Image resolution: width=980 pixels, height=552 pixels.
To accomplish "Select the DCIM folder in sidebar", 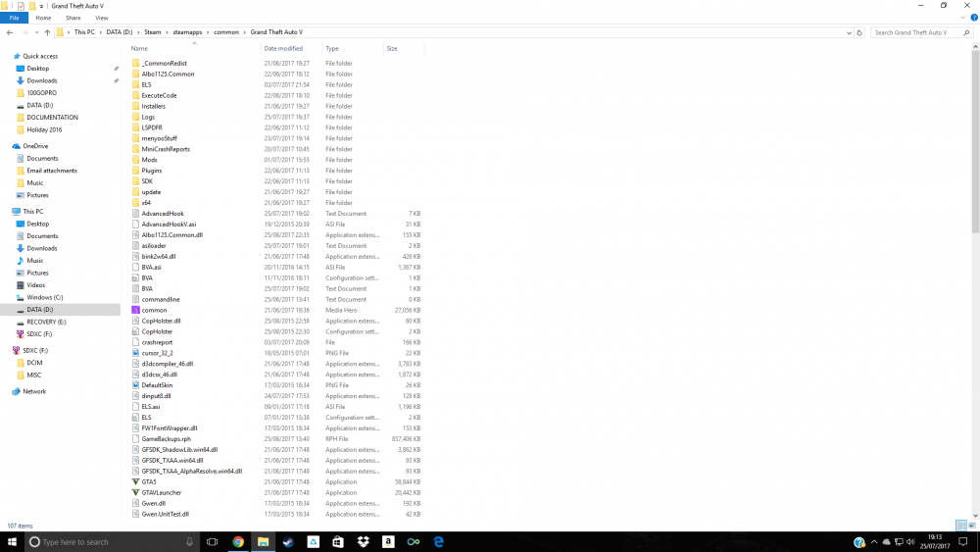I will click(x=34, y=363).
